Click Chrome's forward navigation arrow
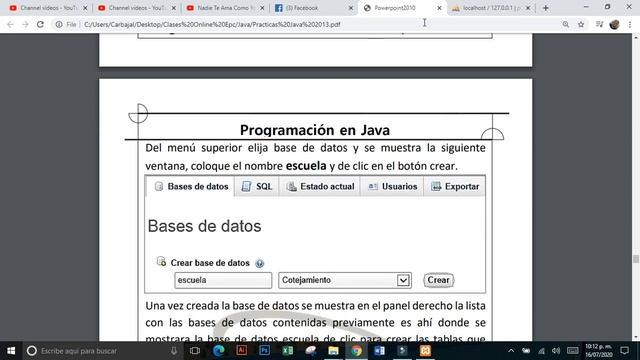 [25, 24]
